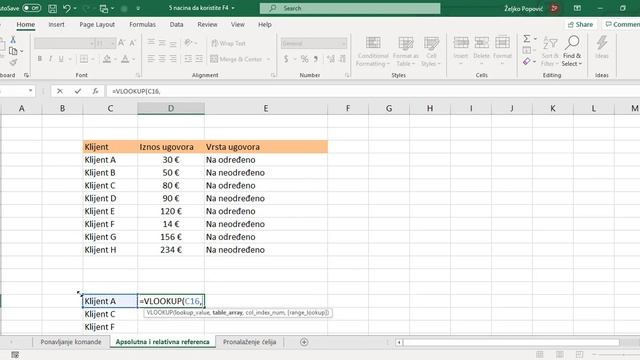Open the Number Format dropdown showing General
This screenshot has width=640, height=360.
tap(314, 43)
